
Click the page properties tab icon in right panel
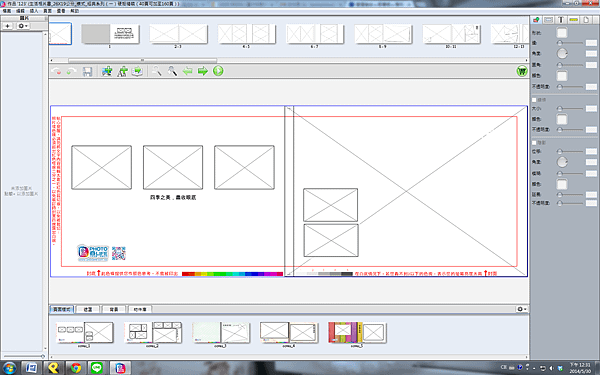pos(586,20)
